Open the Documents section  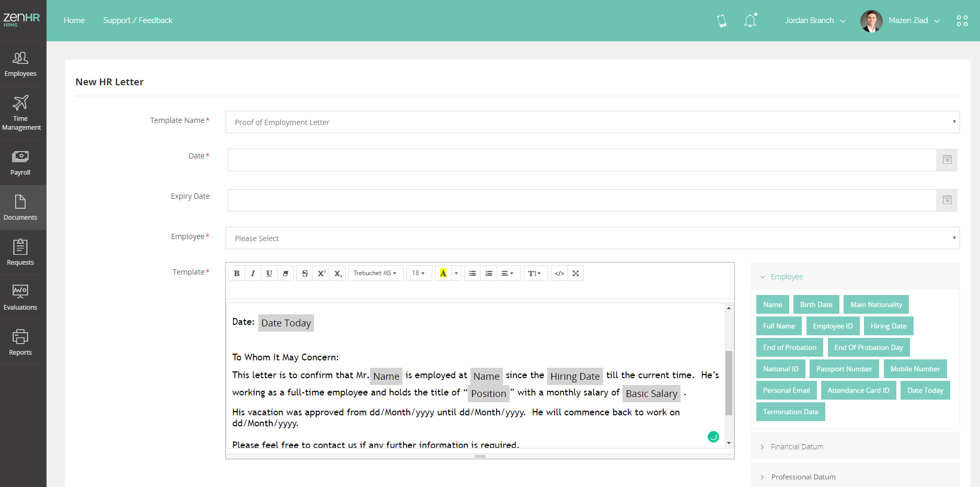20,208
